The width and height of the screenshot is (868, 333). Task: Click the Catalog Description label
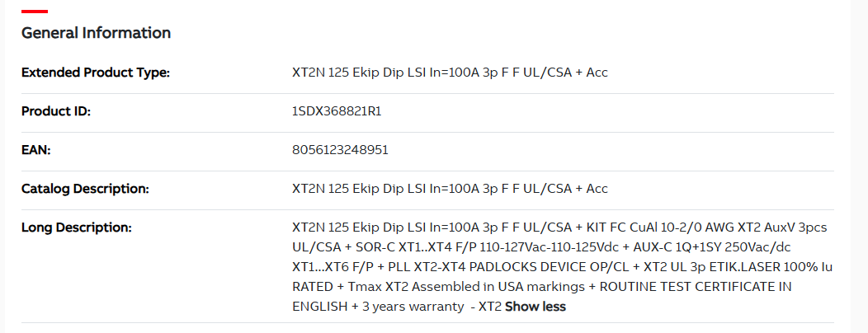(85, 189)
